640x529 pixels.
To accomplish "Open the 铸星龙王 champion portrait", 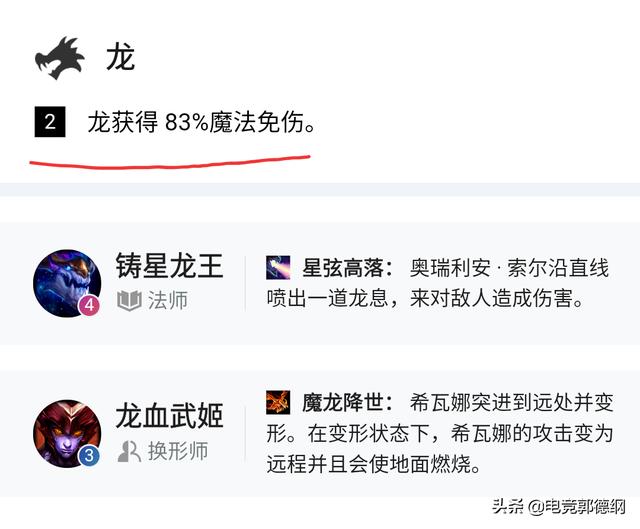I will 67,283.
